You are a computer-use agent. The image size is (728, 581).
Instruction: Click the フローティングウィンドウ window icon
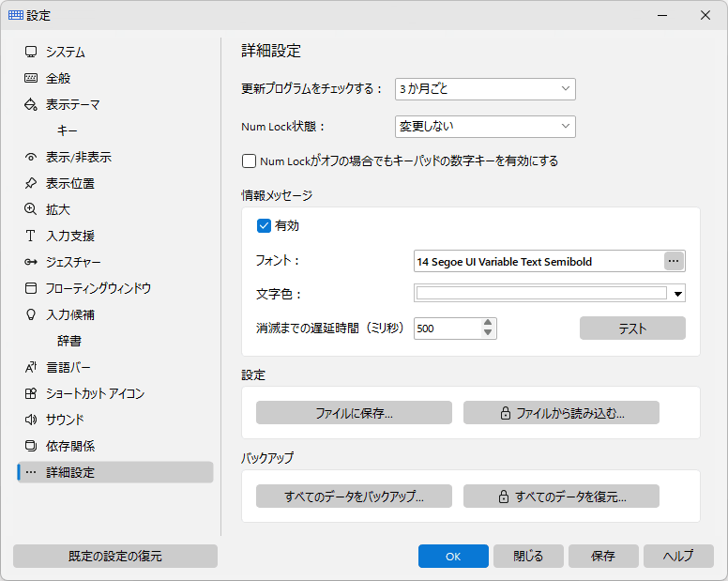point(31,288)
